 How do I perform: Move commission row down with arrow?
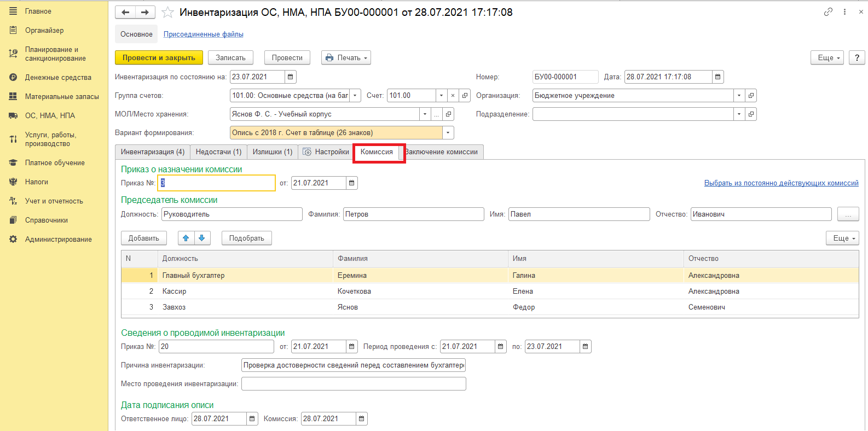click(x=201, y=238)
